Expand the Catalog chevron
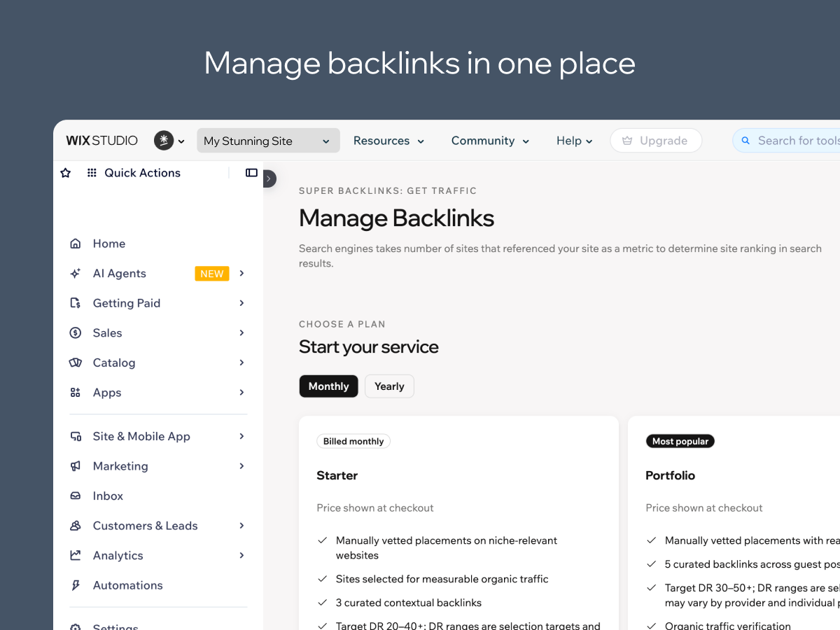 click(x=241, y=363)
